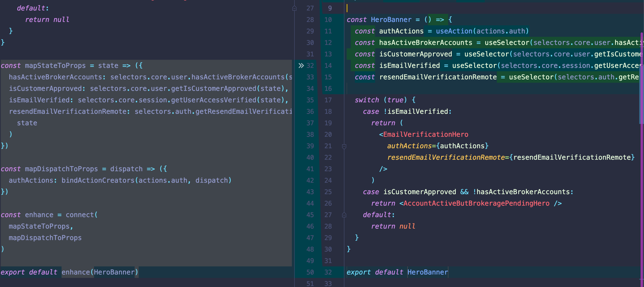The image size is (644, 287).
Task: Click right gutter line number 9
Action: pos(330,8)
